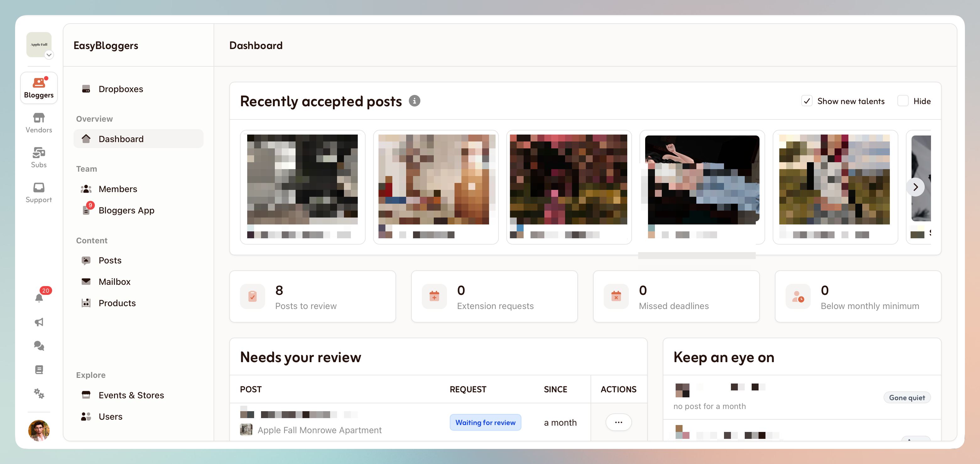
Task: Go to the Subs section
Action: coord(39,157)
